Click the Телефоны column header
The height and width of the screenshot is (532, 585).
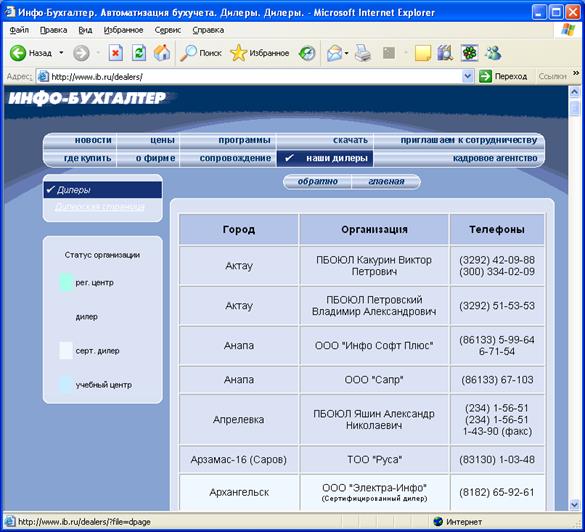point(497,229)
